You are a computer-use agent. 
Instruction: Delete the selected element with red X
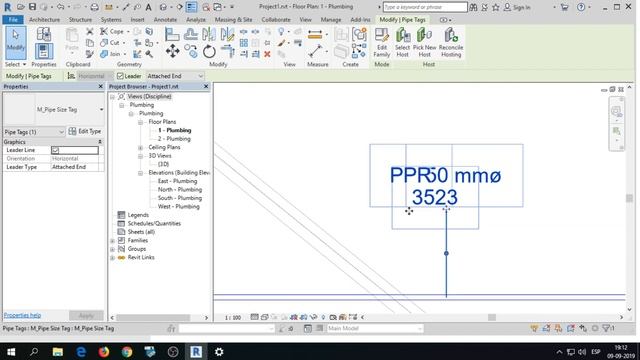tap(267, 54)
